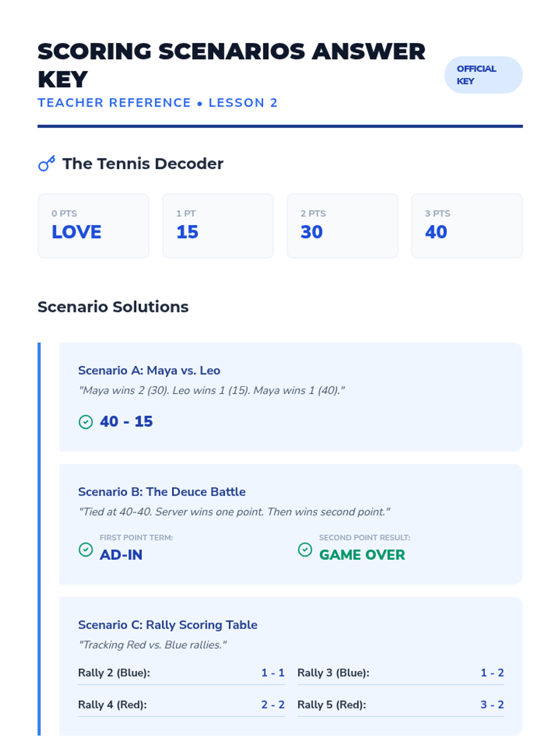Click the Rally 4 (Red) score 2 - 2
560x747 pixels.
[273, 705]
